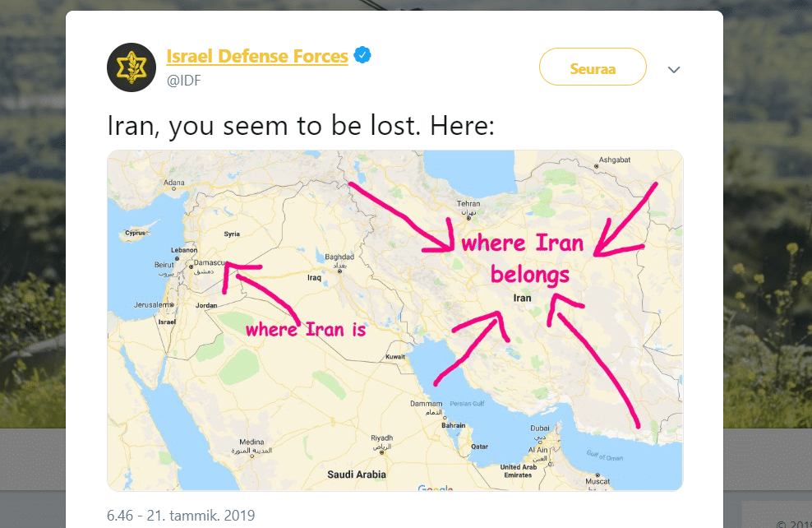Click the @IDF handle
Viewport: 812px width, 528px height.
(184, 80)
